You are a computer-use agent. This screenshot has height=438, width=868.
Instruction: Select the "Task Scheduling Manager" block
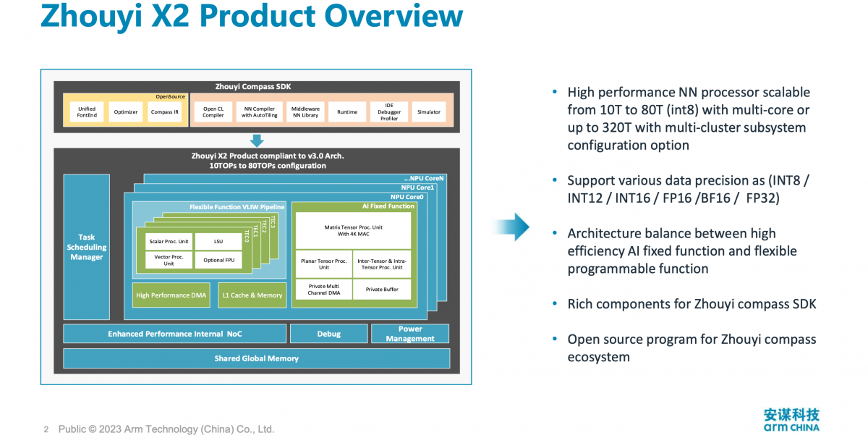point(86,247)
